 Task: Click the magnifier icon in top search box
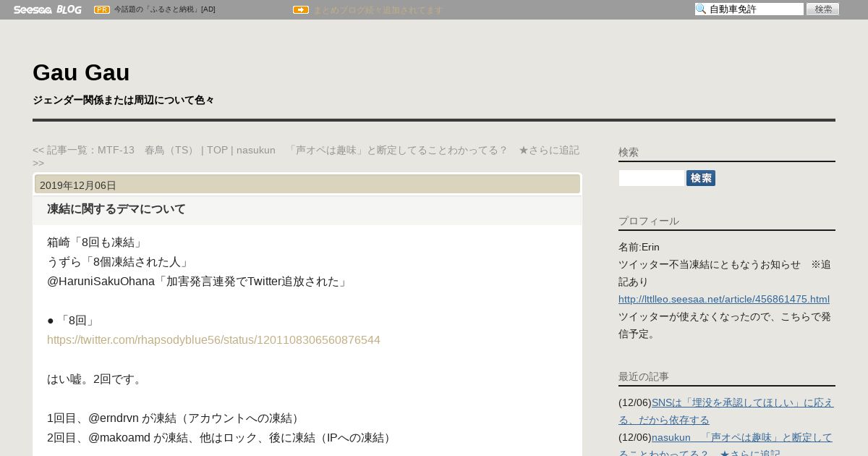point(701,9)
